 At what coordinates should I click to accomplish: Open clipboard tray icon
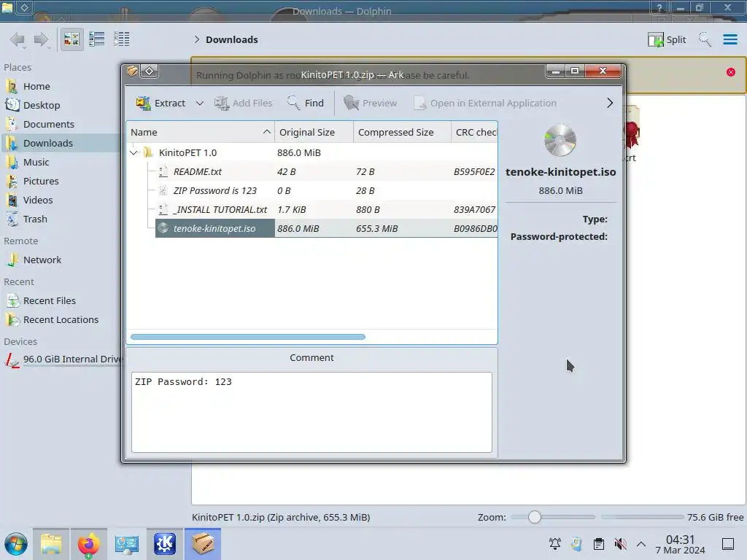599,544
